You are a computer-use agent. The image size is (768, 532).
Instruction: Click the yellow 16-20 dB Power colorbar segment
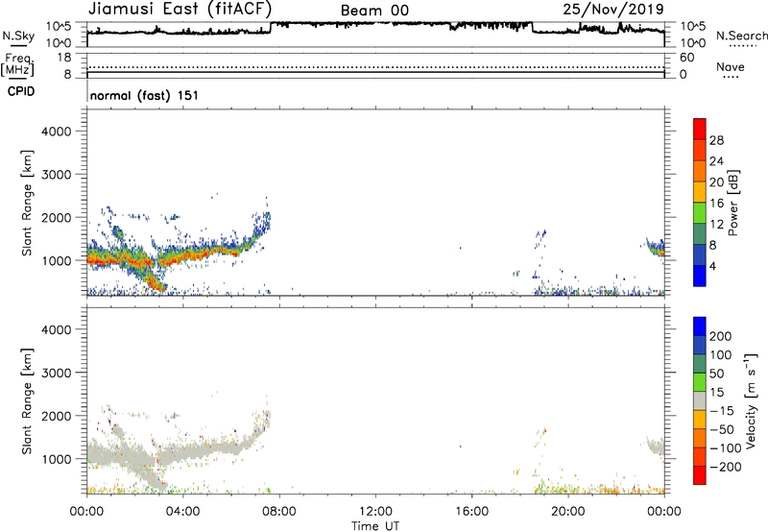700,191
